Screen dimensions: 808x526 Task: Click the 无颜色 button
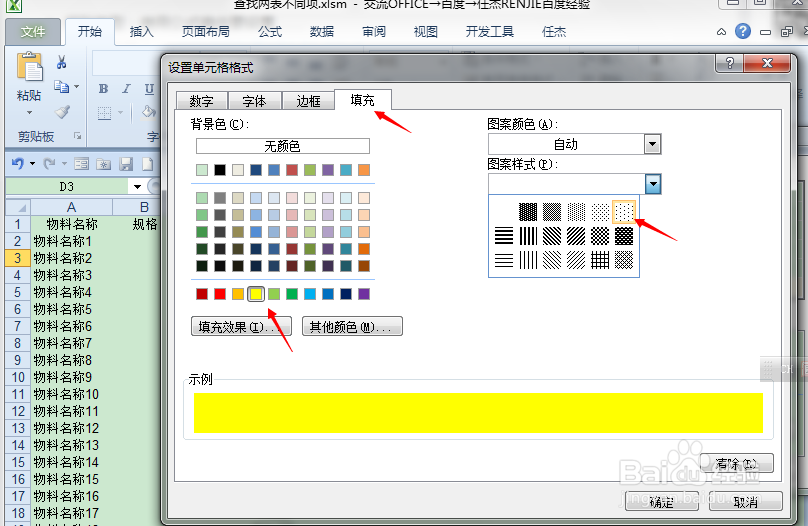(282, 146)
